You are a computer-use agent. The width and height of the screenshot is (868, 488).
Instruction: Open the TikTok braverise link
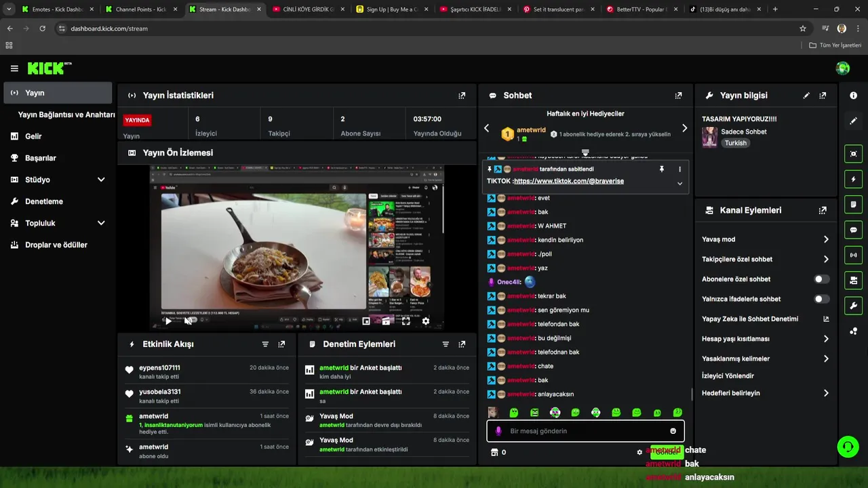coord(568,181)
